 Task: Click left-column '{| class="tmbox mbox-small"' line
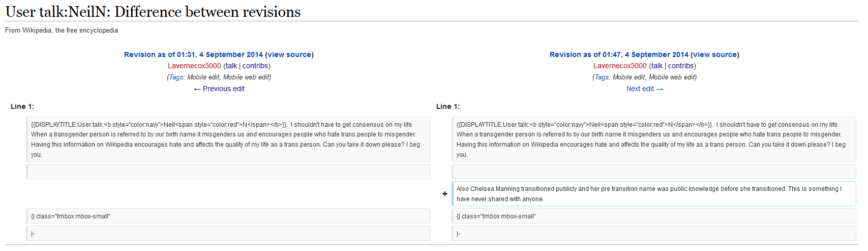[x=228, y=216]
